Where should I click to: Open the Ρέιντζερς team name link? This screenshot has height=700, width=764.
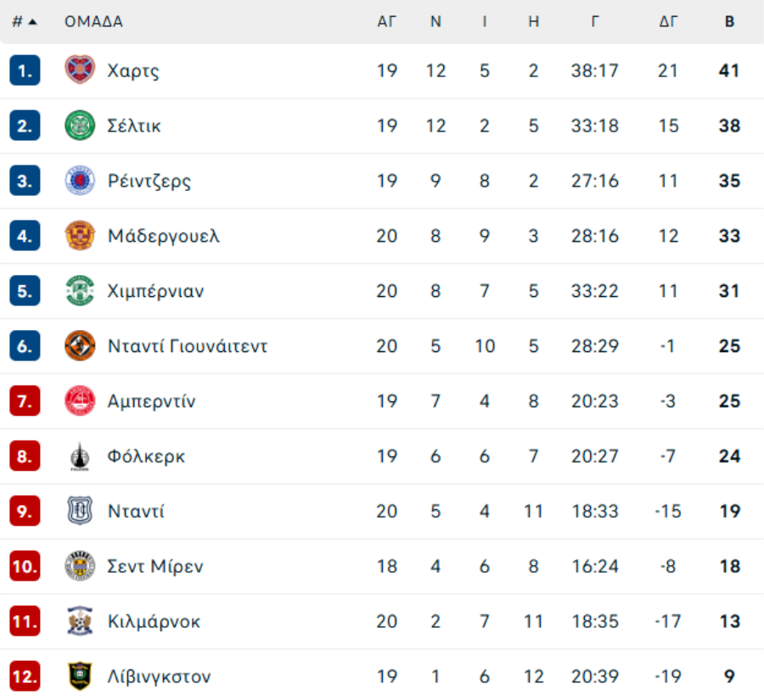(149, 181)
